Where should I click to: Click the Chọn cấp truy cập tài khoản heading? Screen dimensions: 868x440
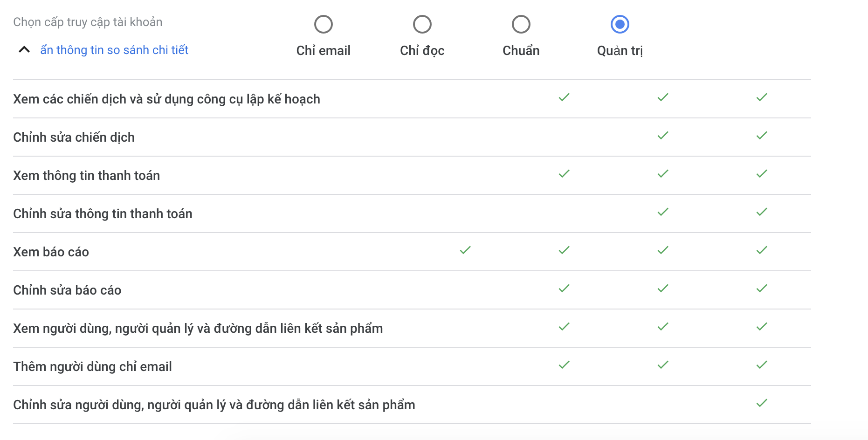(88, 22)
